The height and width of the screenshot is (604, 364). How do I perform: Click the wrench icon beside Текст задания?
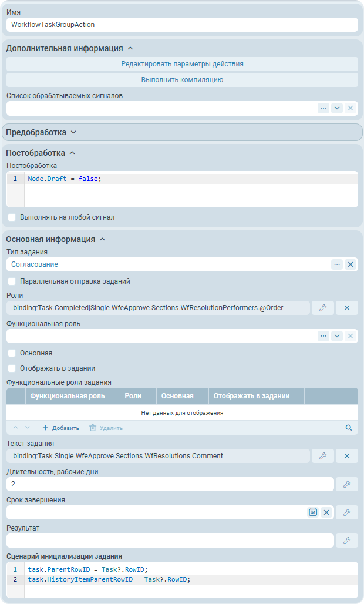(x=322, y=456)
